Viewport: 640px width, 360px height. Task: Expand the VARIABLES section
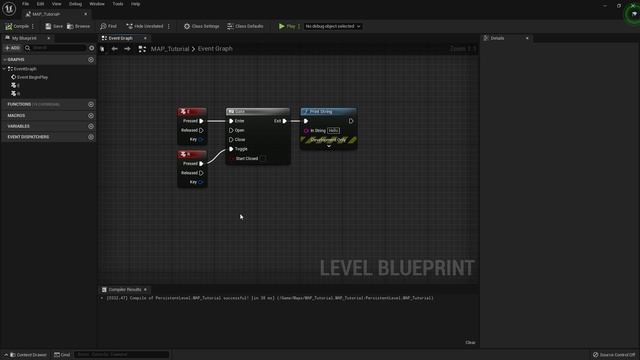point(18,127)
